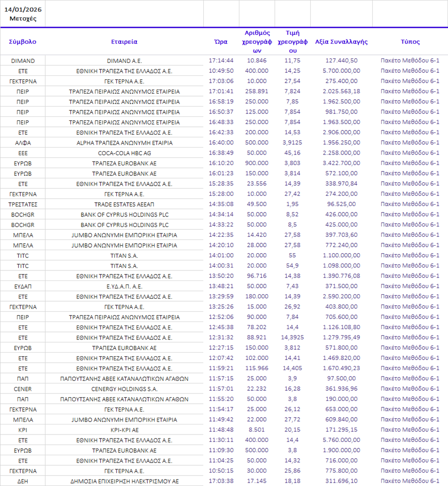Click the quantity 102.000

(x=257, y=357)
